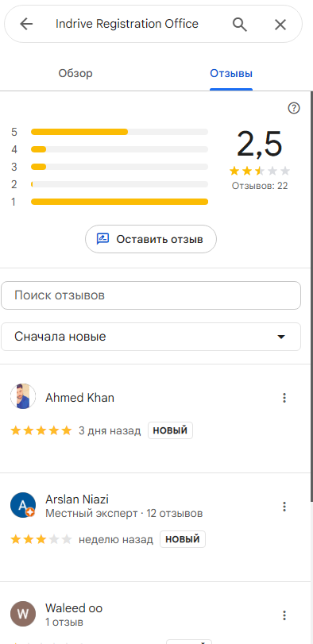Open more options for Waleed oo review

coord(284,615)
